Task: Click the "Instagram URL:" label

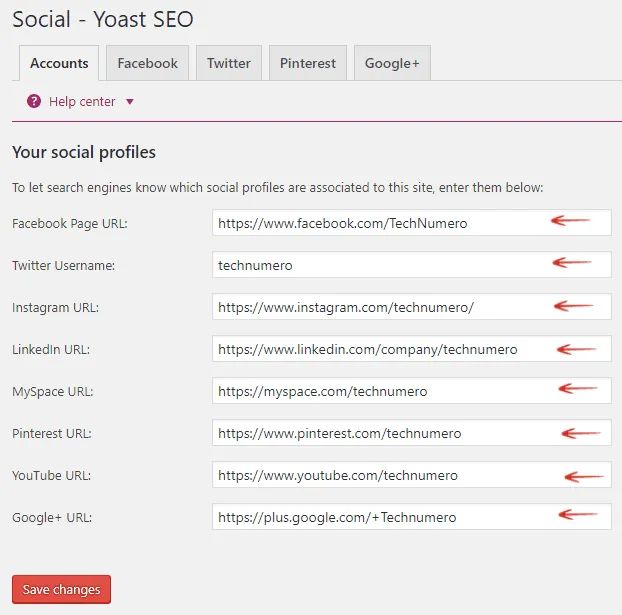Action: [56, 308]
